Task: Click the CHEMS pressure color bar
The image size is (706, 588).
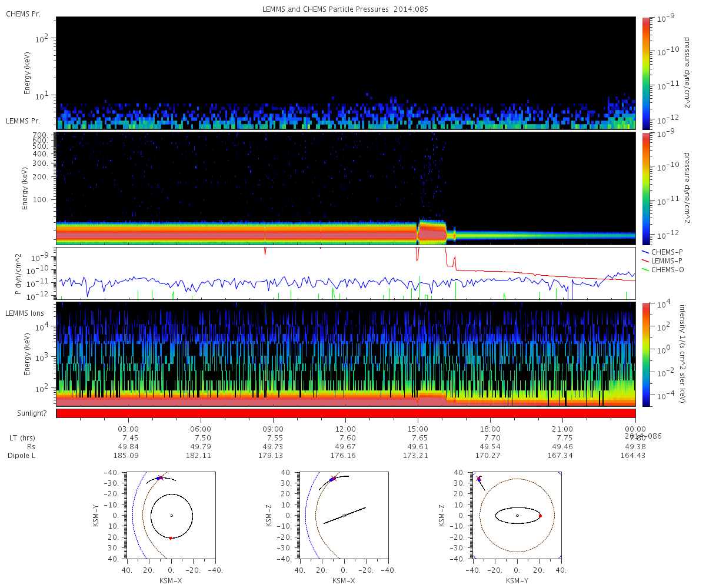Action: 647,72
